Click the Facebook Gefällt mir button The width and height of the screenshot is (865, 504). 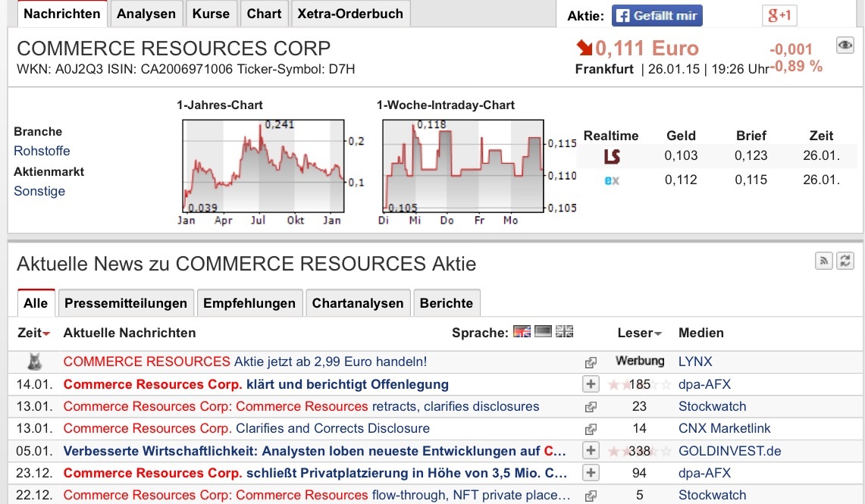(x=657, y=15)
